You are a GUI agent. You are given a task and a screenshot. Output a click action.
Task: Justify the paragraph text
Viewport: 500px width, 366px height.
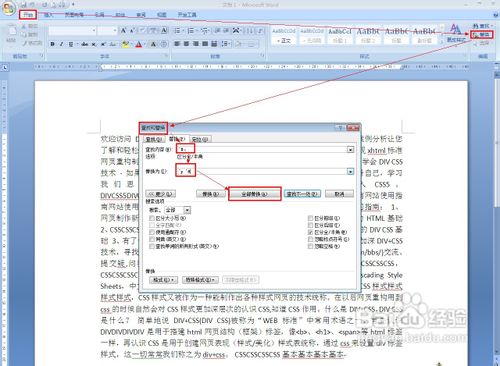point(205,44)
